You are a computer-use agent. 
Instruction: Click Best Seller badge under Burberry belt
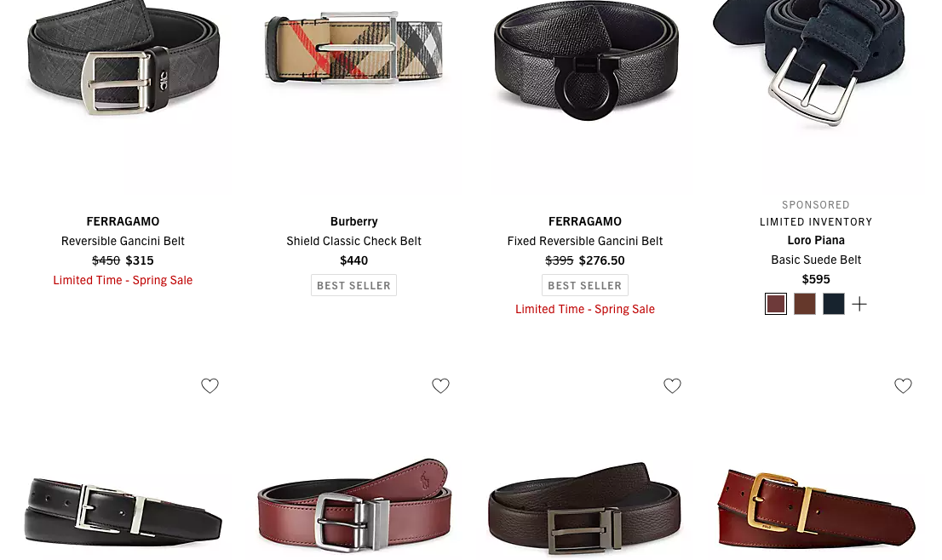tap(353, 285)
